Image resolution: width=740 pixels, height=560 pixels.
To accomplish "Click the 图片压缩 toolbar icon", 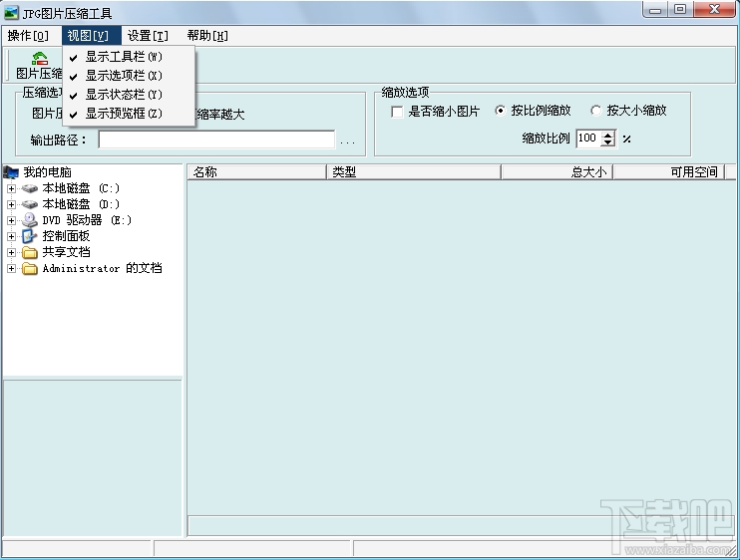I will pos(40,59).
